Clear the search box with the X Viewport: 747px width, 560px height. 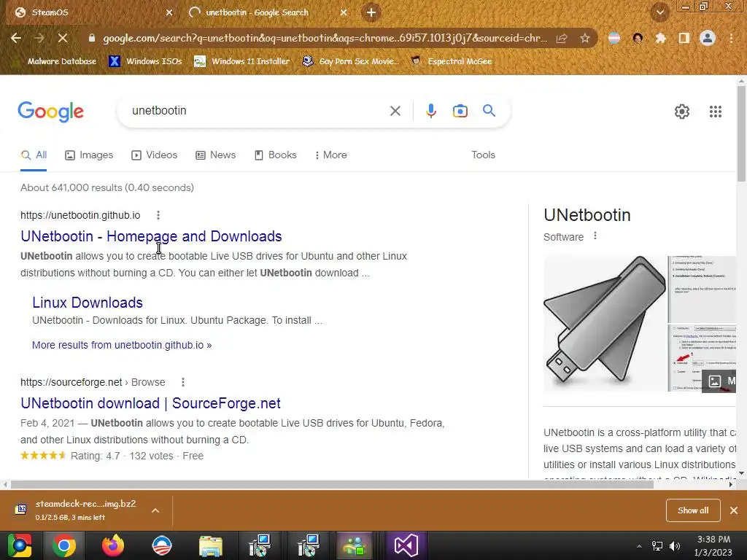point(395,111)
